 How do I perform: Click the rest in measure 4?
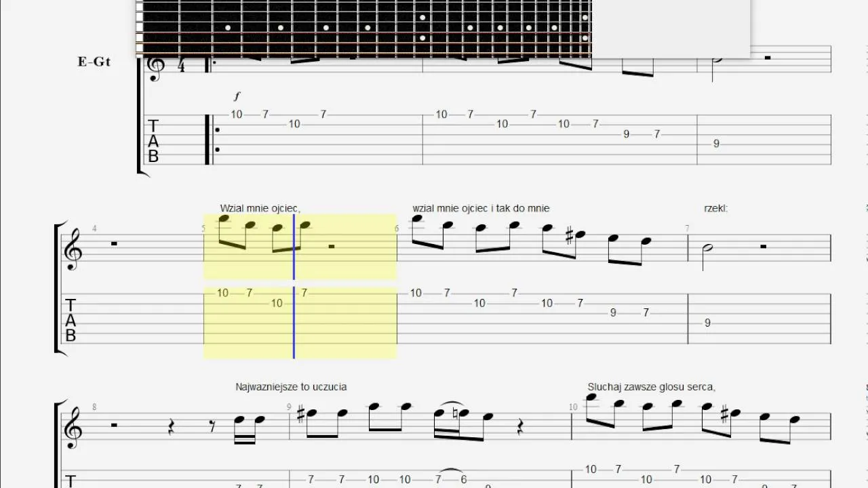click(114, 243)
